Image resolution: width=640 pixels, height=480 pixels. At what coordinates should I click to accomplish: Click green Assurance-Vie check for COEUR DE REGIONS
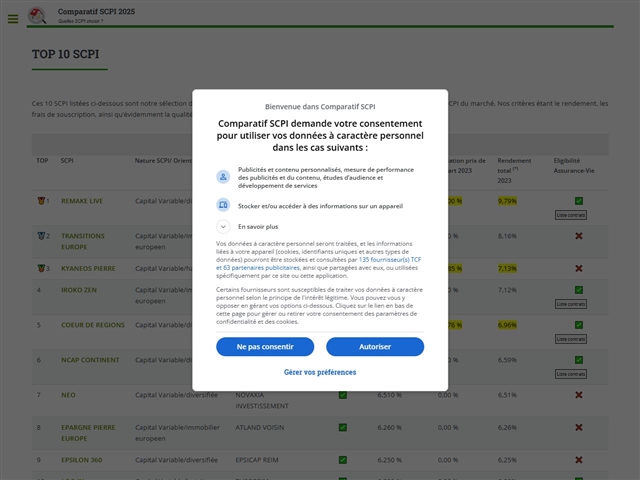click(x=579, y=325)
